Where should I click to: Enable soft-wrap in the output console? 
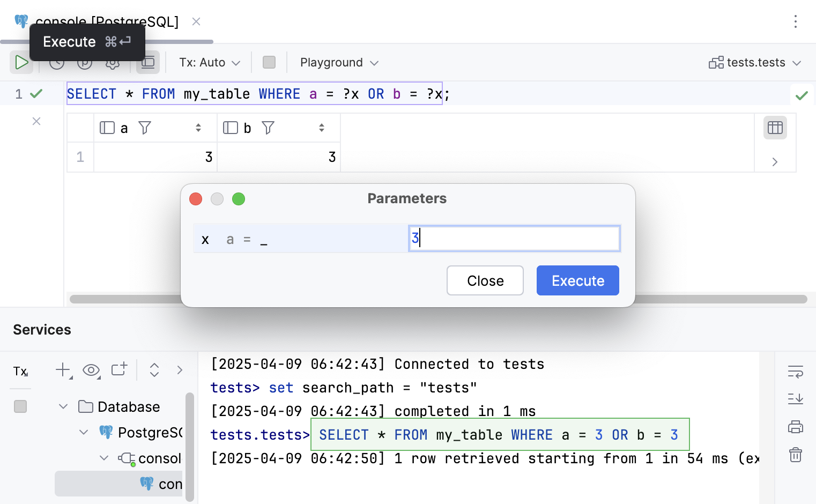click(796, 372)
